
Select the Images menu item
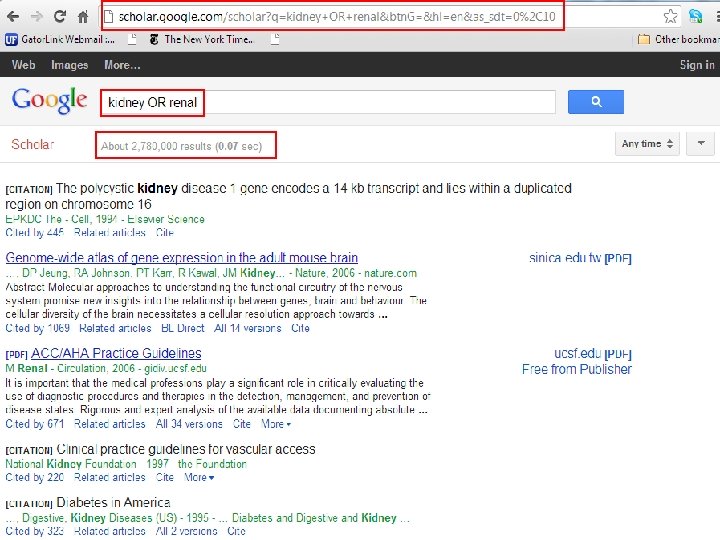(x=69, y=65)
